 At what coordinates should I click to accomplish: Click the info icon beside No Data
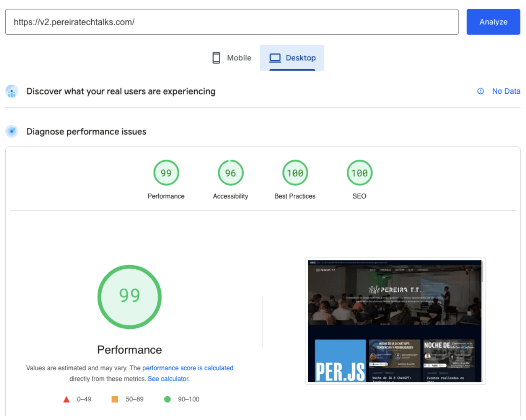pos(480,91)
